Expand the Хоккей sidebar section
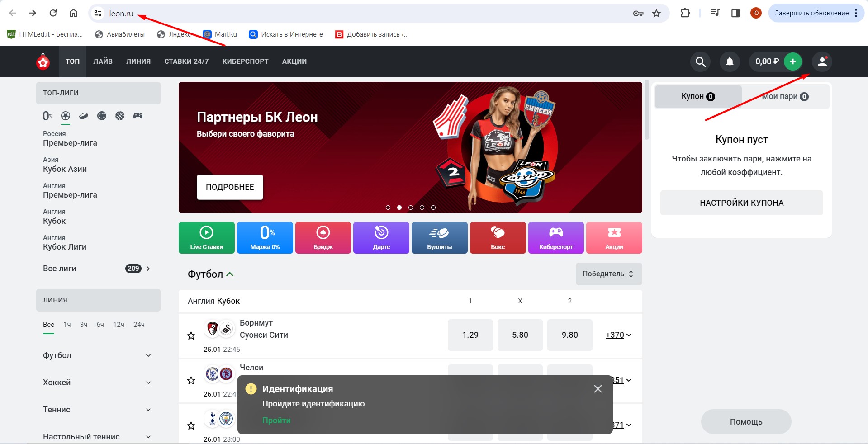Image resolution: width=868 pixels, height=444 pixels. coord(97,383)
